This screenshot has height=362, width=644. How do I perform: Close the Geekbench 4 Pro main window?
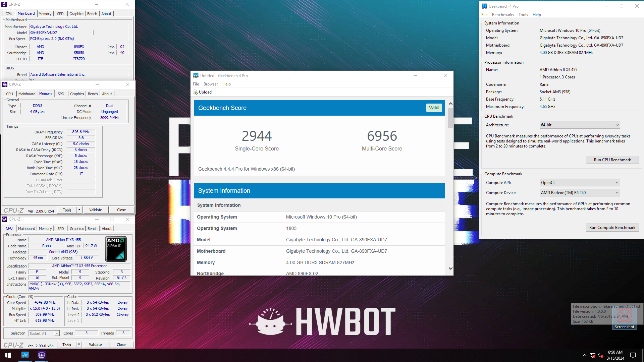click(x=637, y=6)
